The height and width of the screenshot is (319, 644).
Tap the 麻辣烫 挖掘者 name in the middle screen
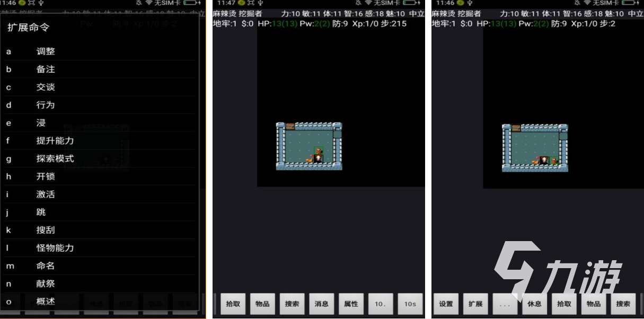[237, 14]
